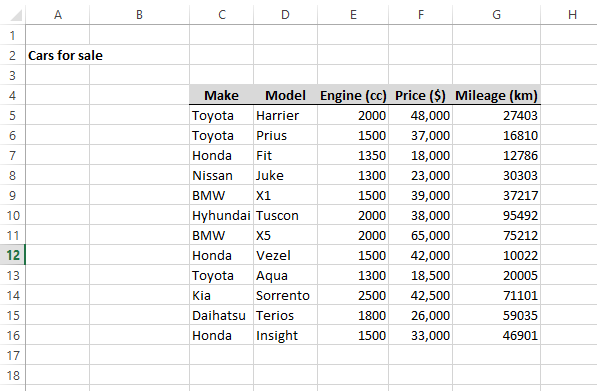The height and width of the screenshot is (391, 597).
Task: Select the Hyhundai make cell
Action: [x=222, y=215]
